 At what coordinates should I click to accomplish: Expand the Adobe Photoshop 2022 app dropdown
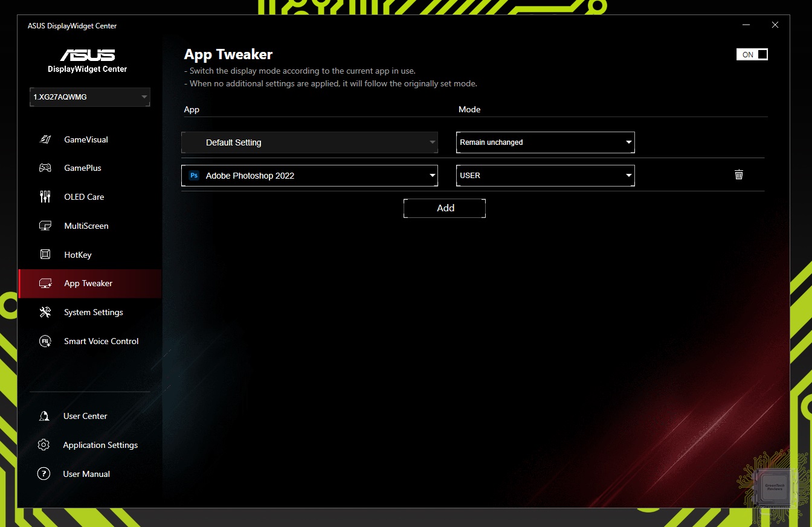309,176
